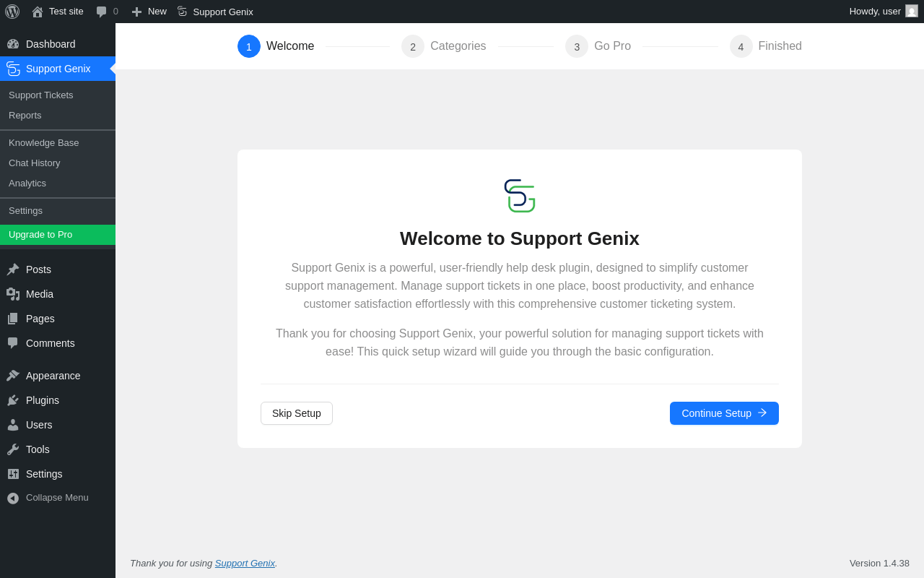Open the Dashboard gauge icon

coord(13,44)
